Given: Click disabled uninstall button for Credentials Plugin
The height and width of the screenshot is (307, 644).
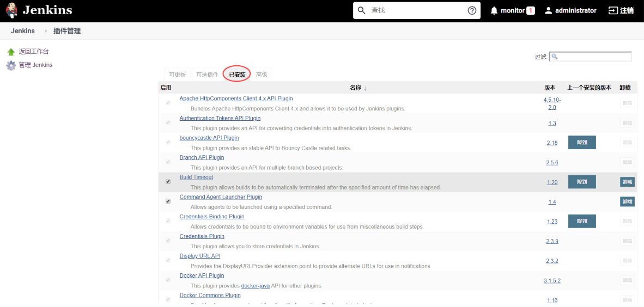Looking at the screenshot, I should pyautogui.click(x=627, y=241).
